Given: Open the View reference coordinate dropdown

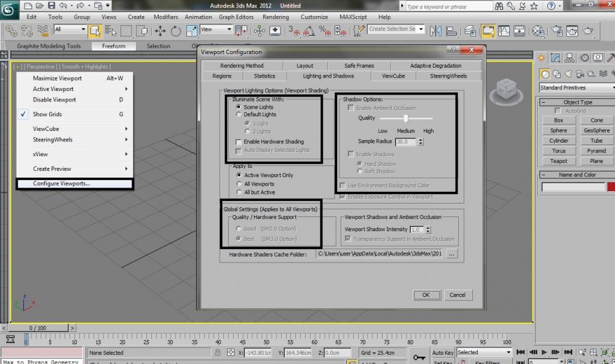Looking at the screenshot, I should tap(216, 30).
